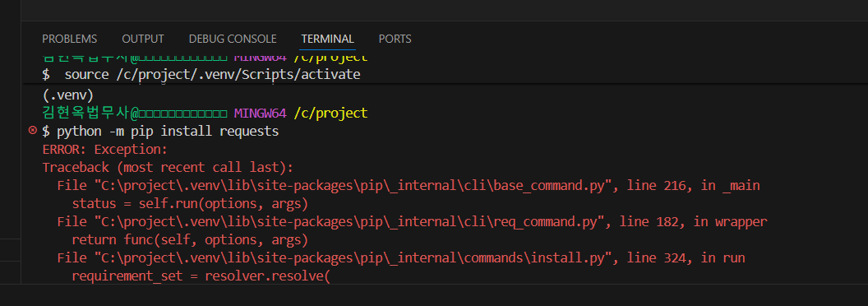
Task: Click 'status = self.run(options, args)' line
Action: (x=190, y=204)
